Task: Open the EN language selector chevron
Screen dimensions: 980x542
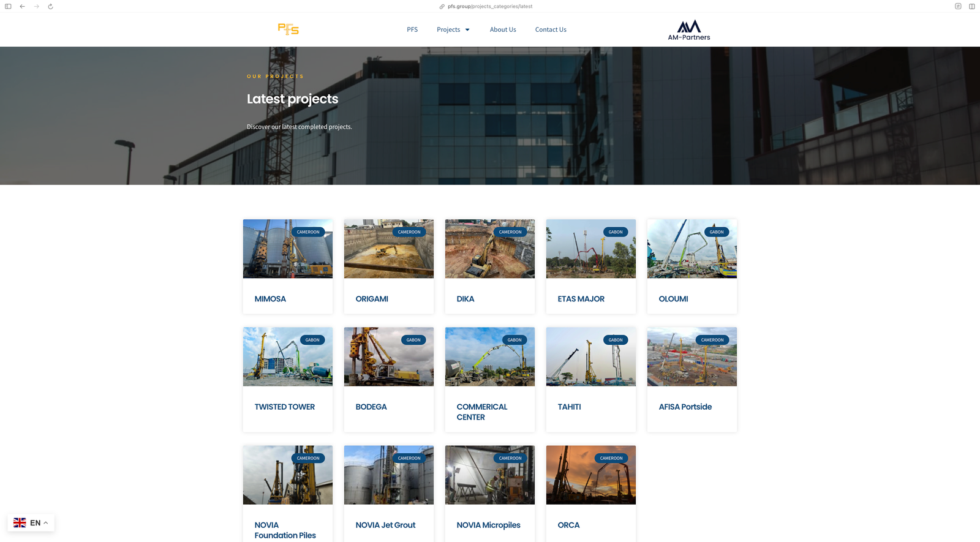Action: [46, 523]
